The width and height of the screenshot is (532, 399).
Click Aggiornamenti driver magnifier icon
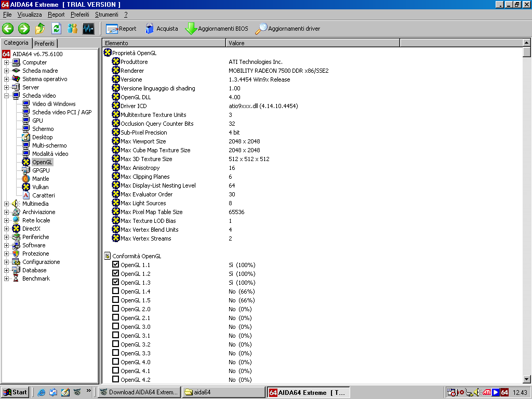pos(261,29)
